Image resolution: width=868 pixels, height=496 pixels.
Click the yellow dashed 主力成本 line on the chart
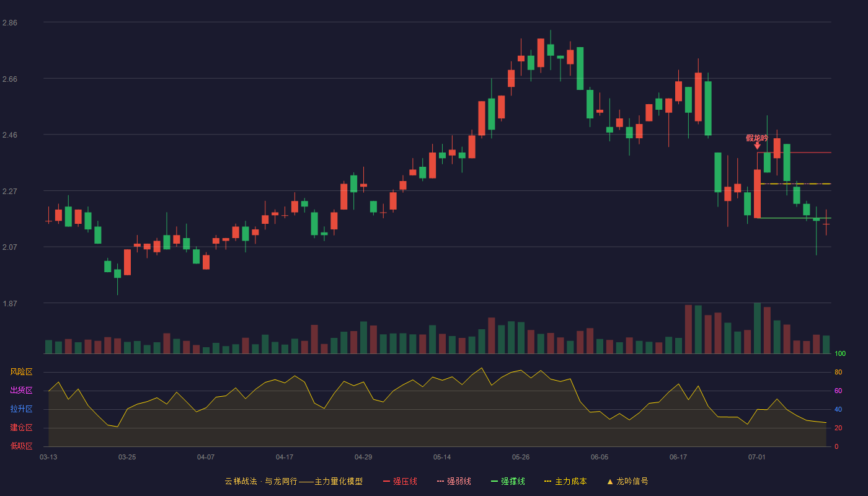795,184
